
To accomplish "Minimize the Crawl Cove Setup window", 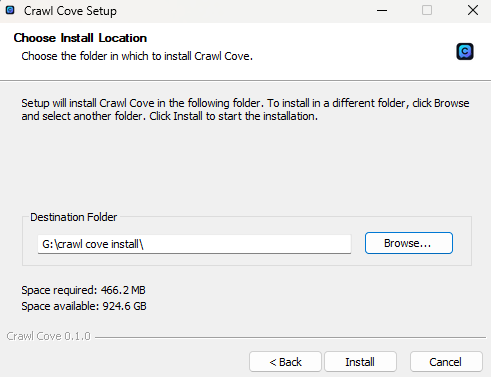I will pyautogui.click(x=382, y=11).
